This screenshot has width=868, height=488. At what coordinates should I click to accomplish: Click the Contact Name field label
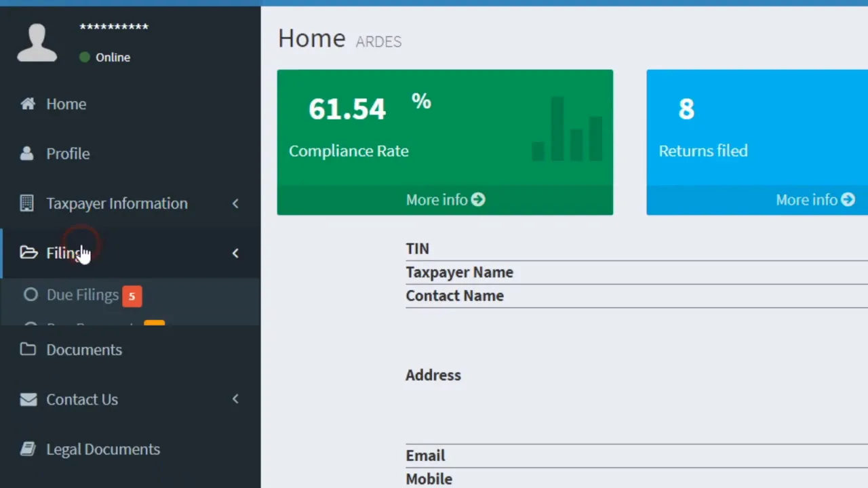coord(454,296)
